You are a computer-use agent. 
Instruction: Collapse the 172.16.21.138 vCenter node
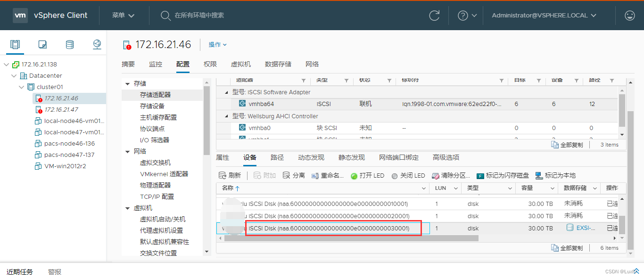[x=6, y=64]
